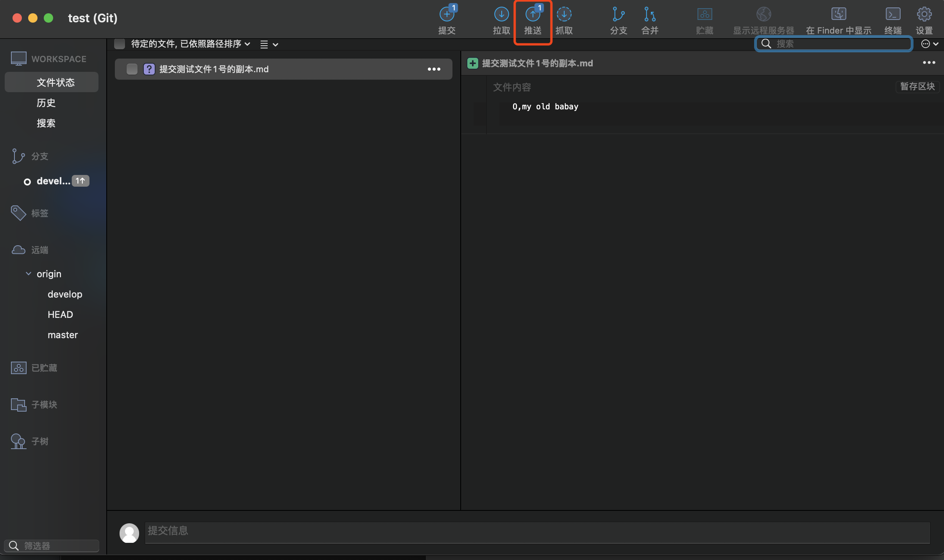This screenshot has height=560, width=944.
Task: Click the Push (推送) toolbar icon
Action: [533, 14]
